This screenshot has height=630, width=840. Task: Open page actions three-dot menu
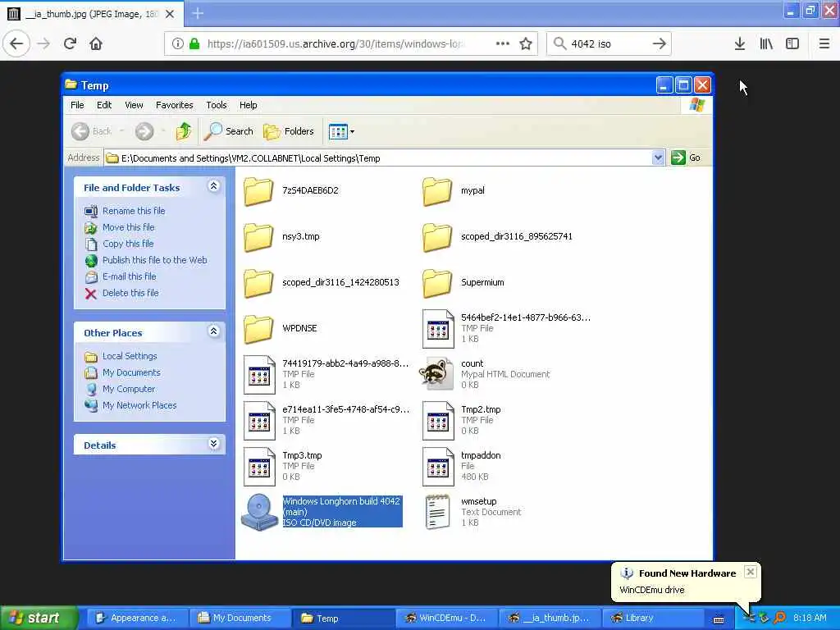(502, 43)
